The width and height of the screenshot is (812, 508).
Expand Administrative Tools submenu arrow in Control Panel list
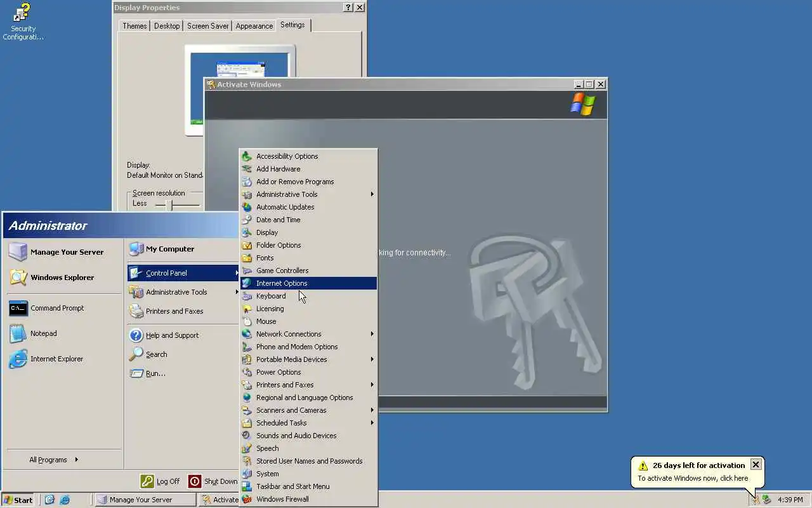coord(372,194)
